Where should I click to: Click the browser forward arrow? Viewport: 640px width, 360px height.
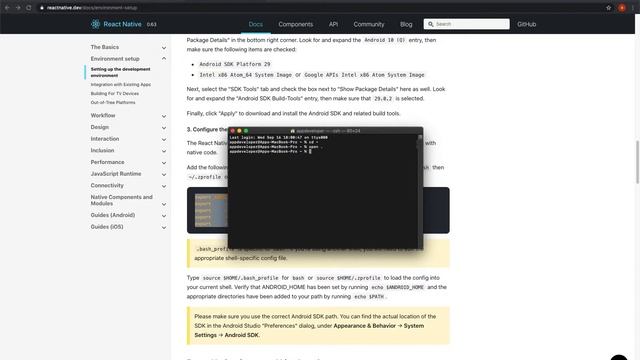click(x=18, y=8)
